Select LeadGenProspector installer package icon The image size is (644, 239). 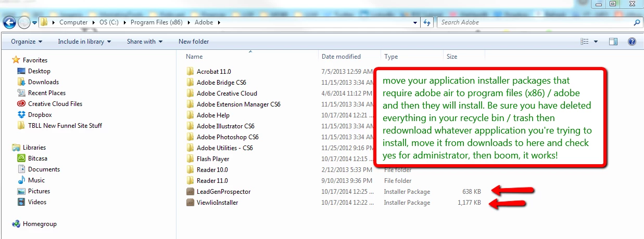190,192
